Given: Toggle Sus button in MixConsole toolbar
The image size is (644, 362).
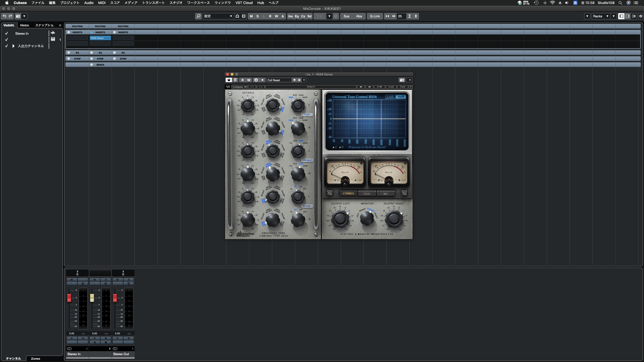Looking at the screenshot, I should pyautogui.click(x=347, y=16).
